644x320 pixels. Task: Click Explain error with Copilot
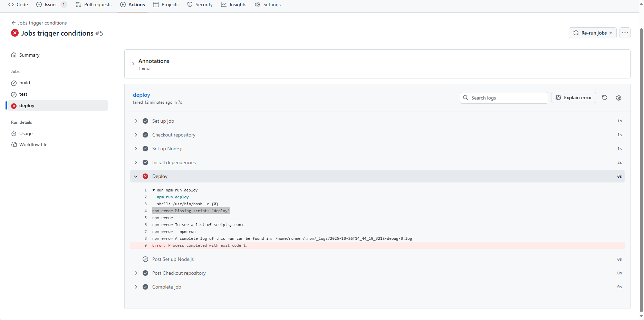pyautogui.click(x=574, y=98)
